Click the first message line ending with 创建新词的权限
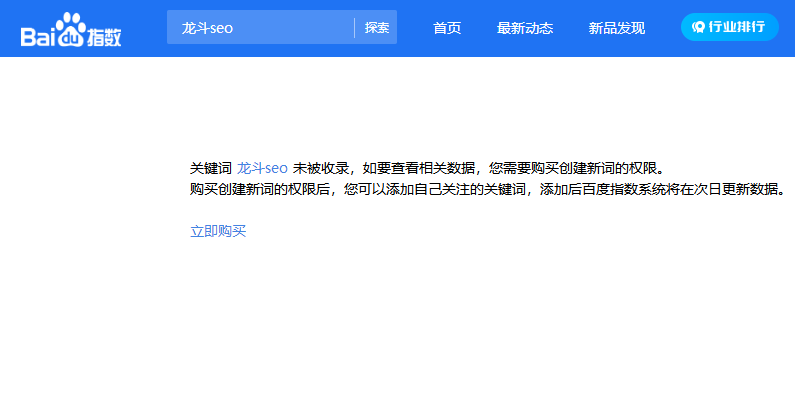 coord(428,168)
